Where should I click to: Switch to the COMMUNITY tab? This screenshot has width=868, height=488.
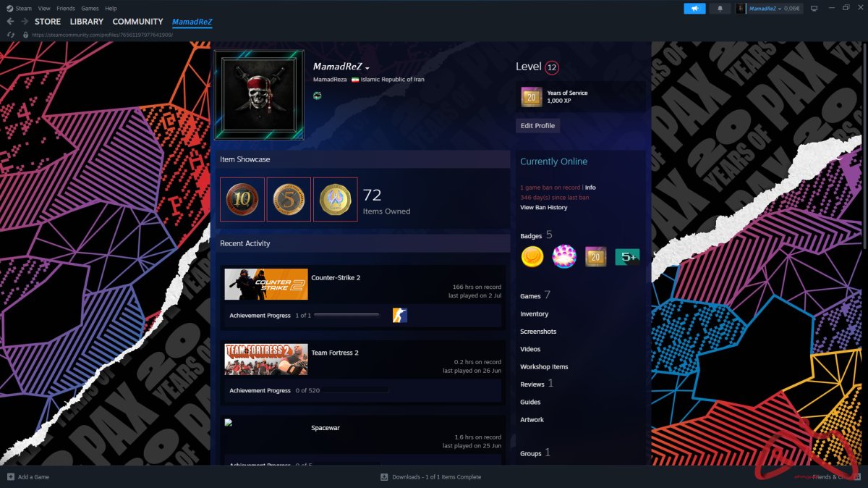(x=137, y=22)
